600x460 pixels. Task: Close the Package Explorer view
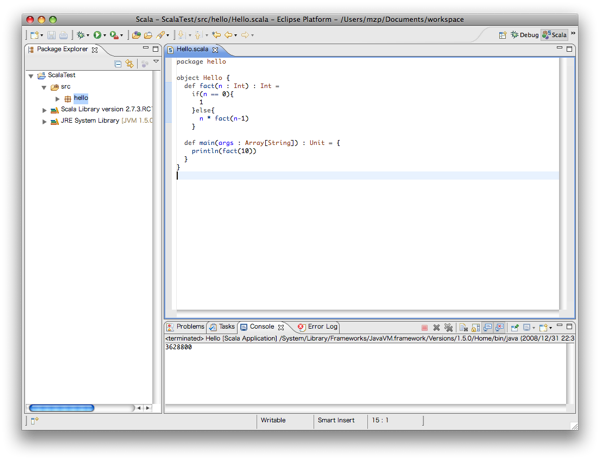(95, 50)
